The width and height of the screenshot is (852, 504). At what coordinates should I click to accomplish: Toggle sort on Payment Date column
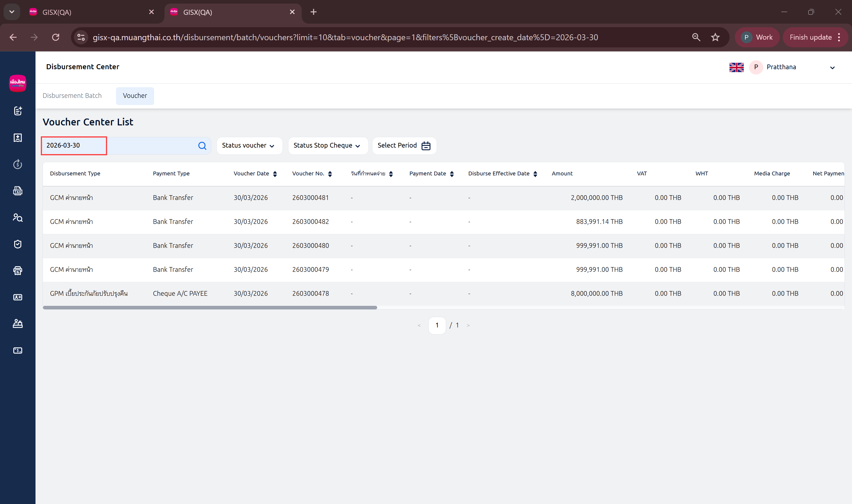[x=452, y=174]
